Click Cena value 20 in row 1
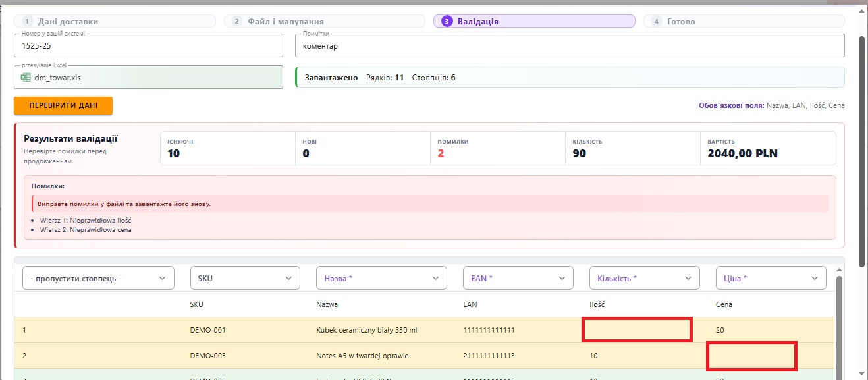The image size is (868, 380). [720, 330]
